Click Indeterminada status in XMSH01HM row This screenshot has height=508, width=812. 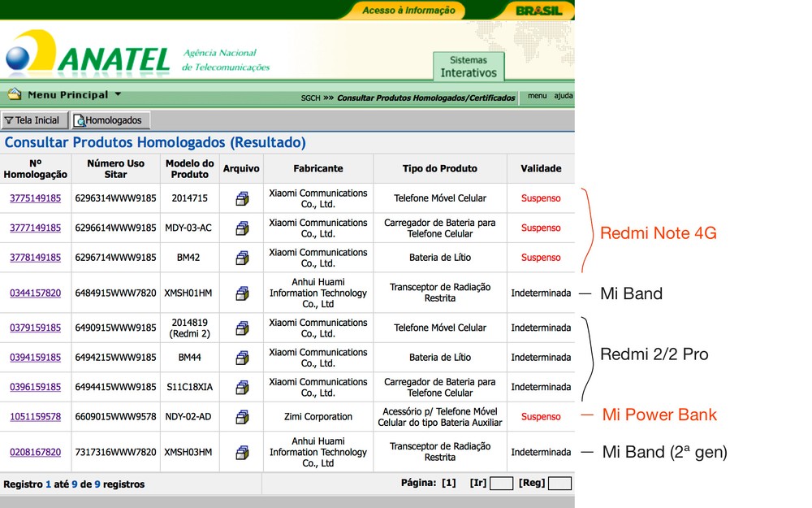[x=541, y=293]
